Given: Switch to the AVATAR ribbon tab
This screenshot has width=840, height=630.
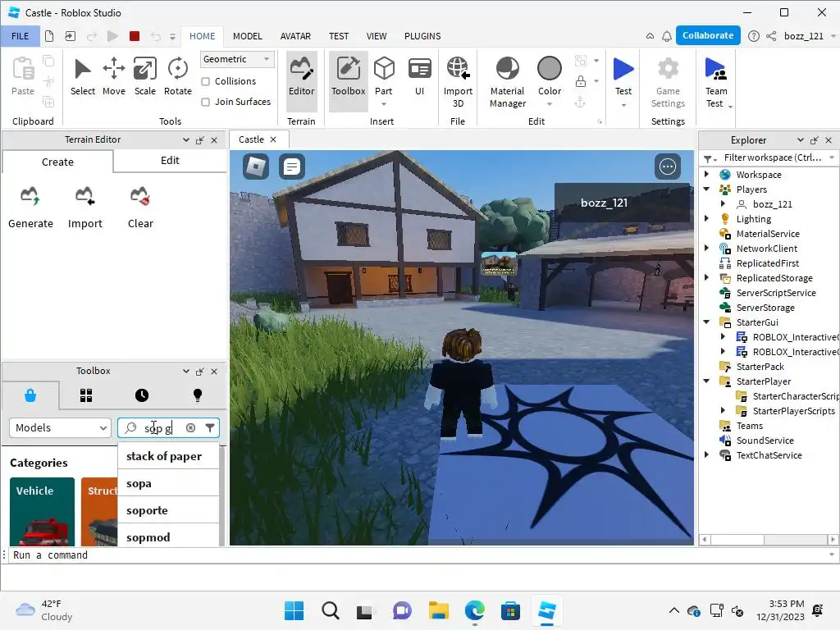Looking at the screenshot, I should (x=295, y=36).
